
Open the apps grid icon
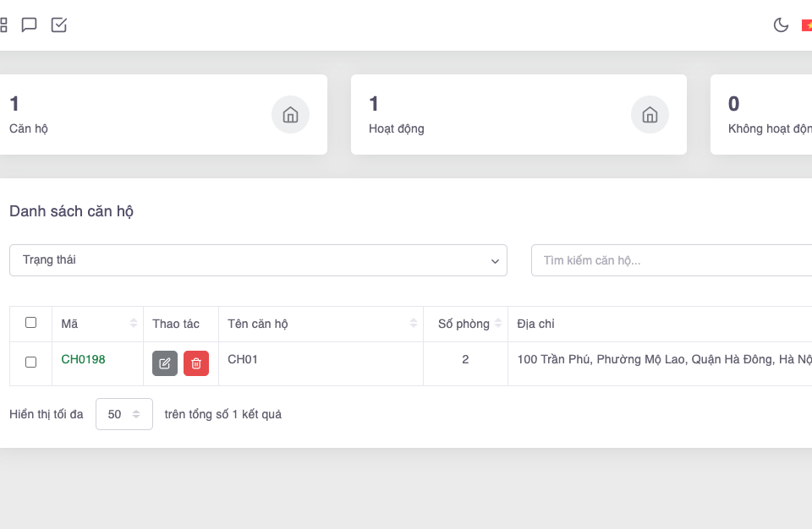coord(3,25)
